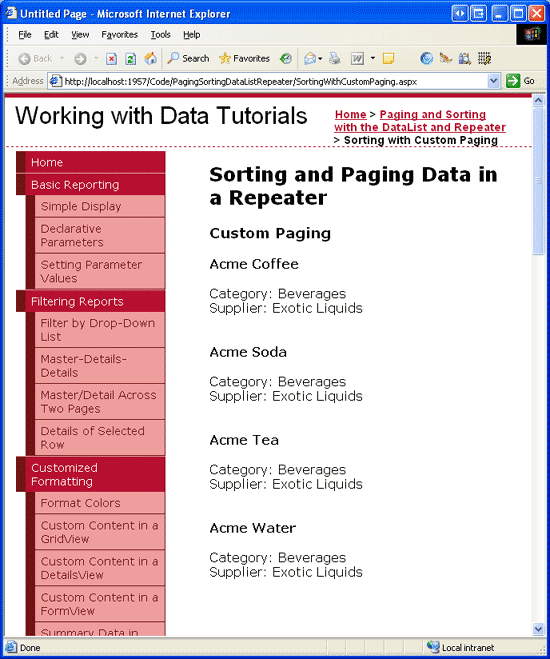The width and height of the screenshot is (550, 659).
Task: Open the Help menu
Action: 192,35
